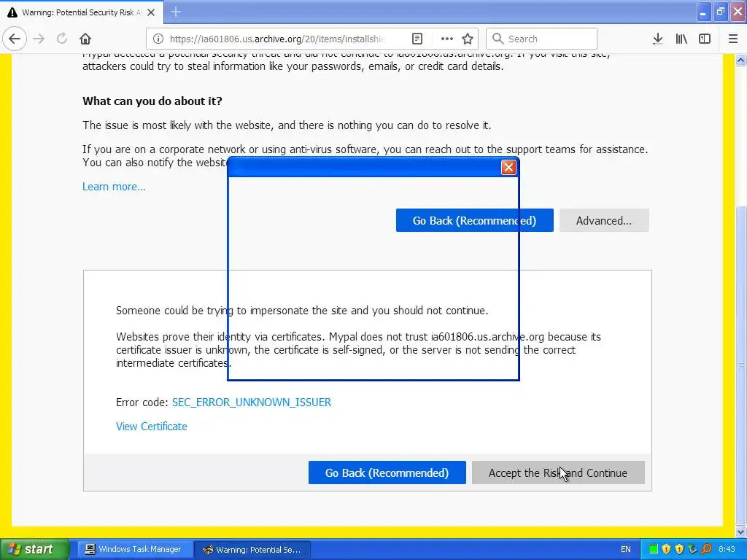Go back using the browser's Back arrow

pos(15,39)
